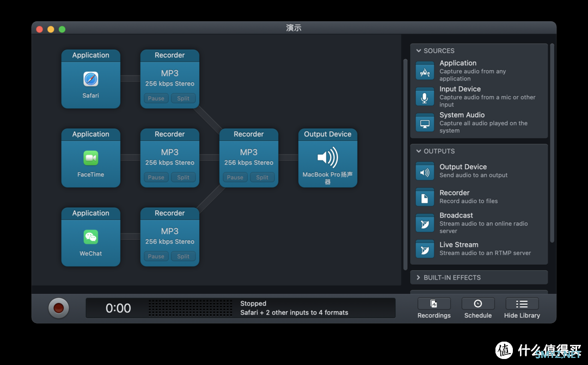Click "Safari + 2 other inputs to 4 formats"
This screenshot has width=588, height=365.
pyautogui.click(x=294, y=313)
